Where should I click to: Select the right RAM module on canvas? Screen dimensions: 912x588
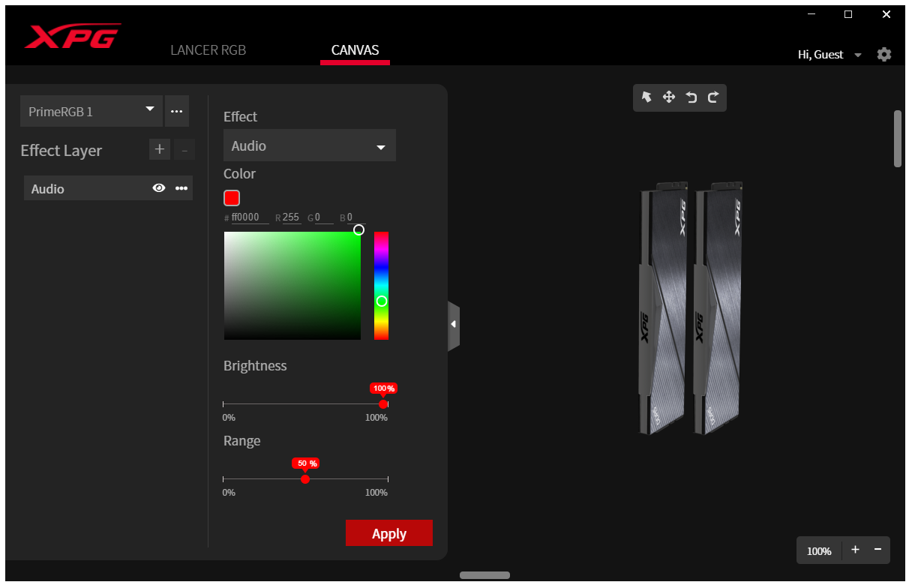pyautogui.click(x=718, y=307)
